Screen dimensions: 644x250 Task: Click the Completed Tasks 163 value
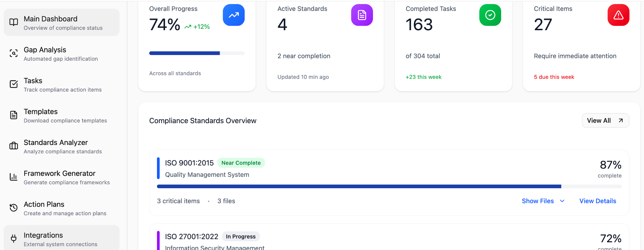point(419,24)
